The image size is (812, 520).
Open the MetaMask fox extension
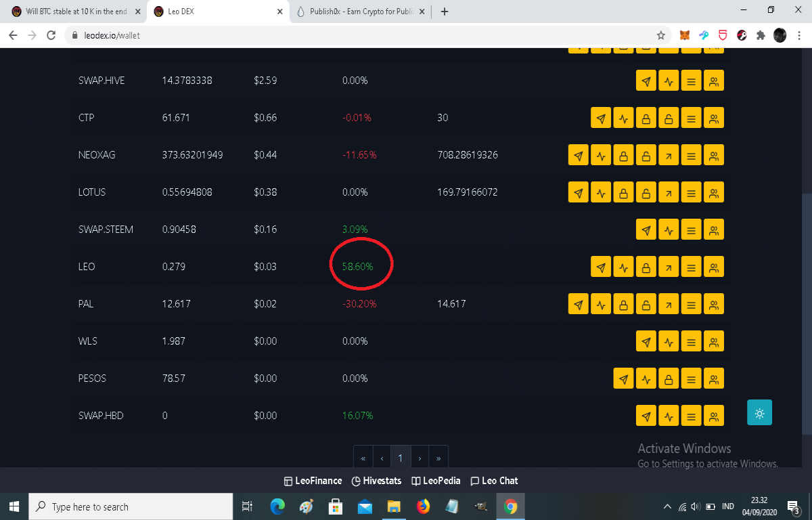tap(685, 35)
